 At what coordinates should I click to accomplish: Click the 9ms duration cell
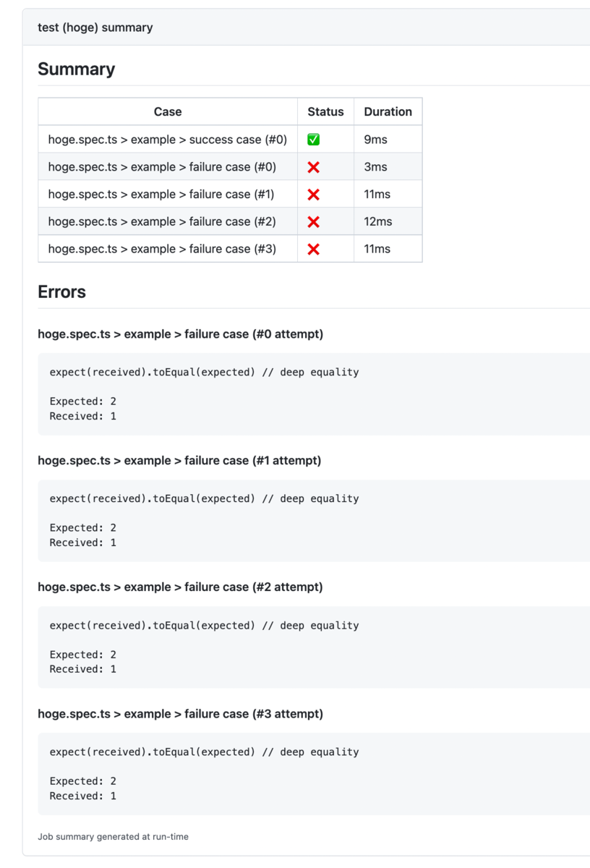pyautogui.click(x=375, y=140)
